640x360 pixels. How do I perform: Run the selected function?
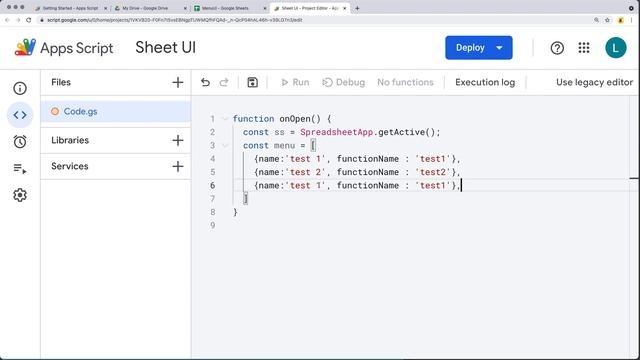(x=295, y=82)
